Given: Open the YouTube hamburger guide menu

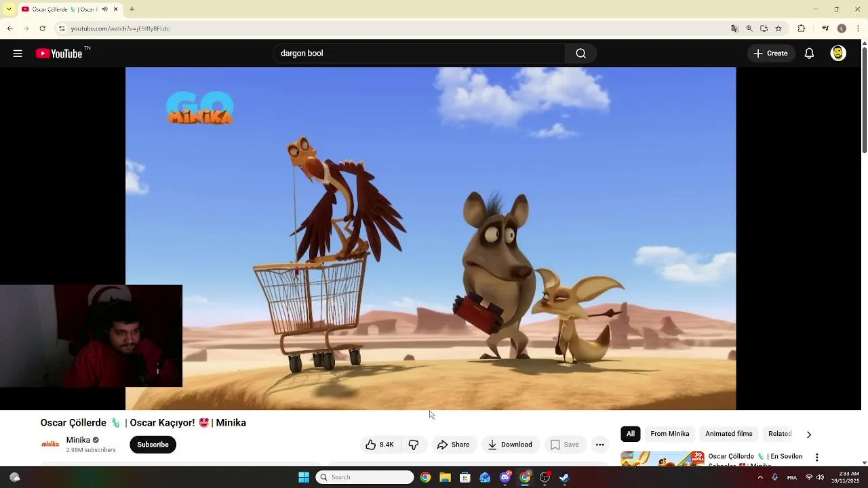Looking at the screenshot, I should coord(18,54).
